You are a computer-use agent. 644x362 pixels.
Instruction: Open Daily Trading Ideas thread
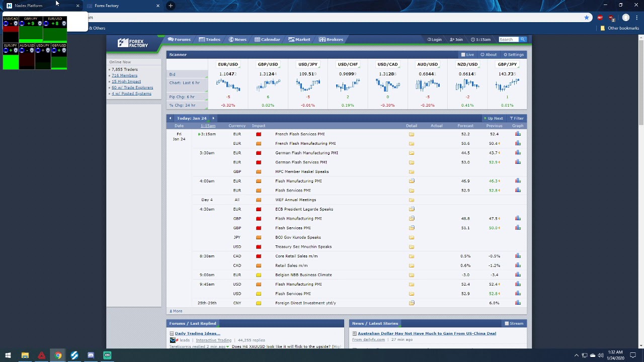(x=197, y=333)
